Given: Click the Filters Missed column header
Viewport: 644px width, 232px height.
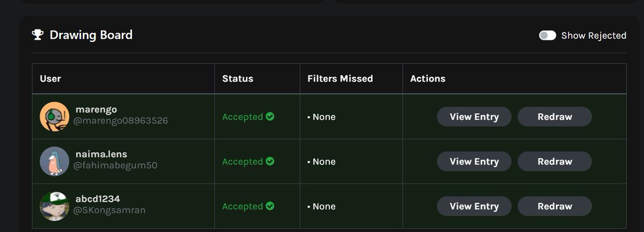Looking at the screenshot, I should pos(340,78).
